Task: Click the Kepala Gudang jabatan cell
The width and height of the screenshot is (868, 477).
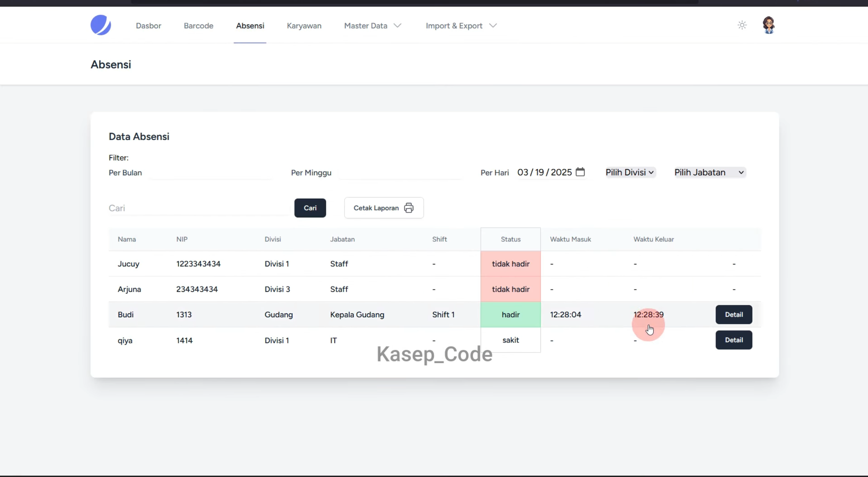Action: [357, 315]
